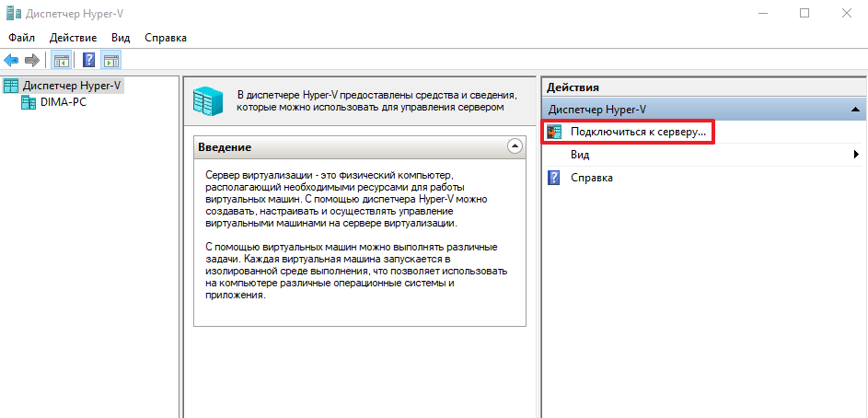Click Подключиться к серверу... link

click(x=638, y=133)
